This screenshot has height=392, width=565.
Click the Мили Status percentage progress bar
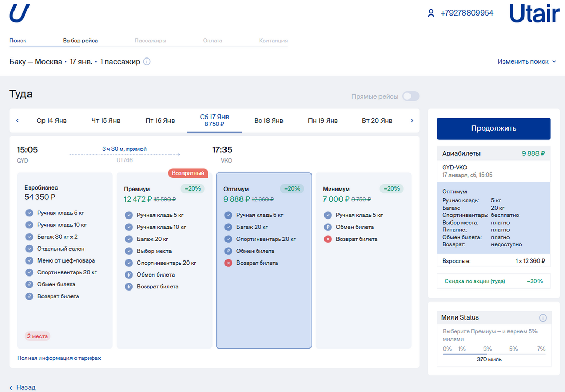point(493,354)
